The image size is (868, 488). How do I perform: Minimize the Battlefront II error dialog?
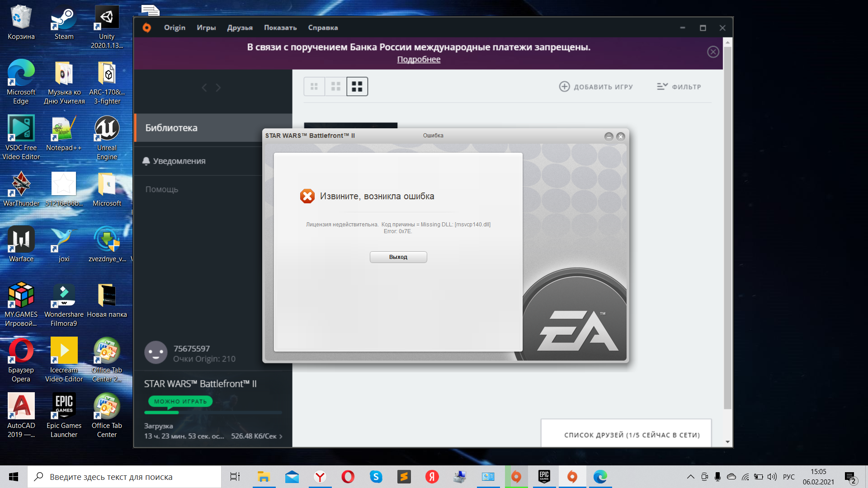coord(609,136)
